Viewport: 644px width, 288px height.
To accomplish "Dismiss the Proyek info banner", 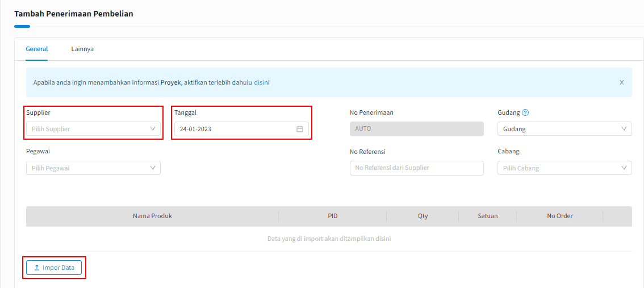I will click(x=621, y=82).
